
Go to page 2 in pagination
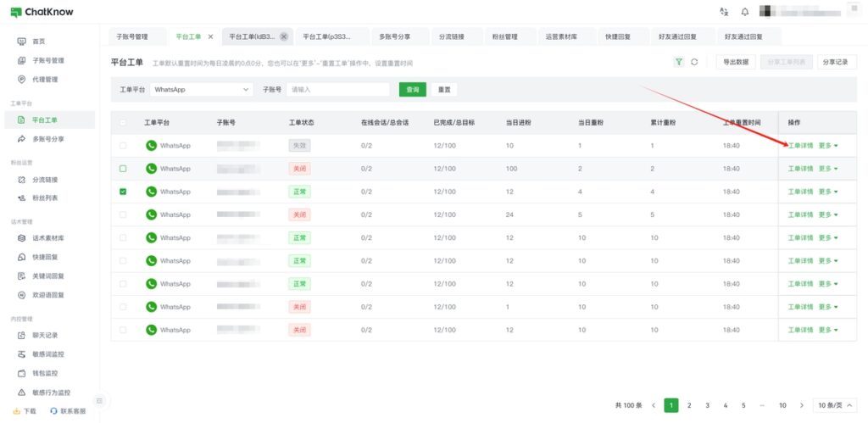click(689, 406)
